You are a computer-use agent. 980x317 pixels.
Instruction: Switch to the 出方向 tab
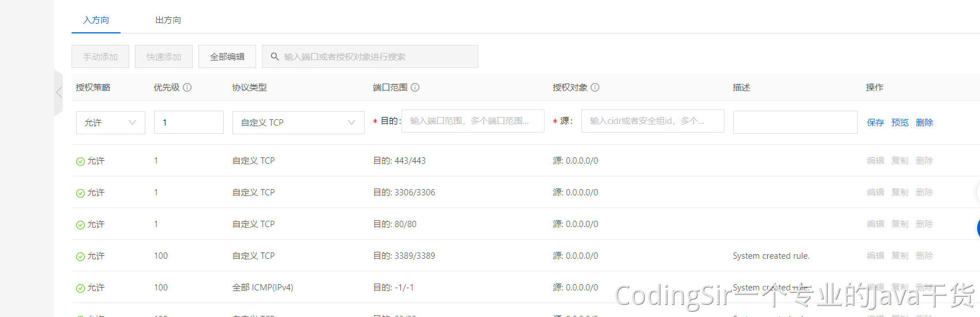click(x=168, y=20)
